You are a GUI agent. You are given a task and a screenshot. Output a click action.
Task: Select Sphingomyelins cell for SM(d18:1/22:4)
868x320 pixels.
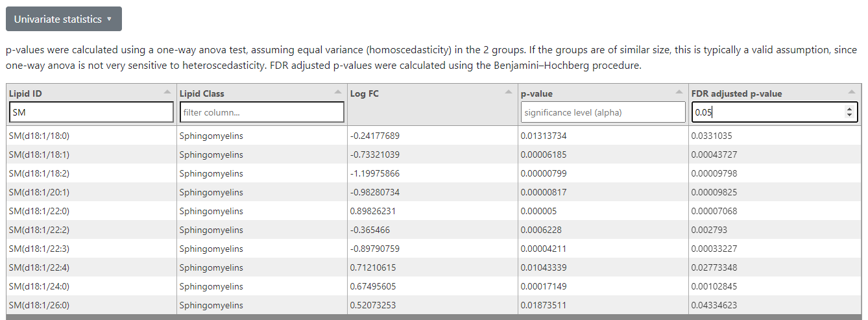click(211, 267)
